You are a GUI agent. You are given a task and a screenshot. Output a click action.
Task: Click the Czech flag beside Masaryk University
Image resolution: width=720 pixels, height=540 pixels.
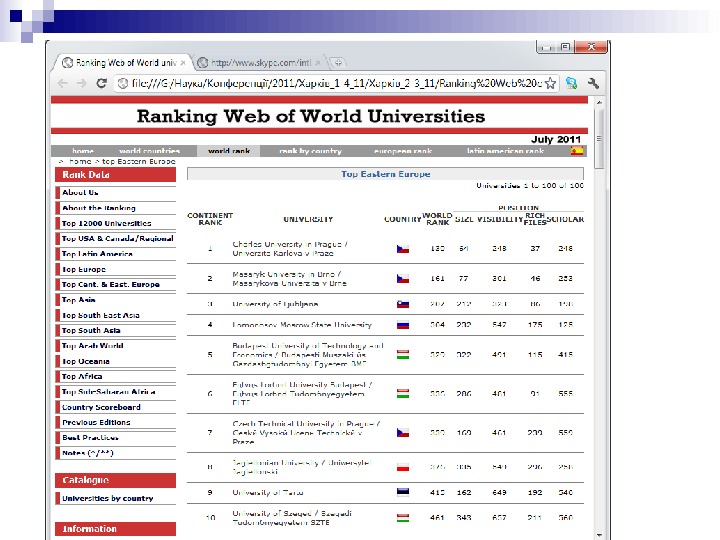click(x=403, y=279)
